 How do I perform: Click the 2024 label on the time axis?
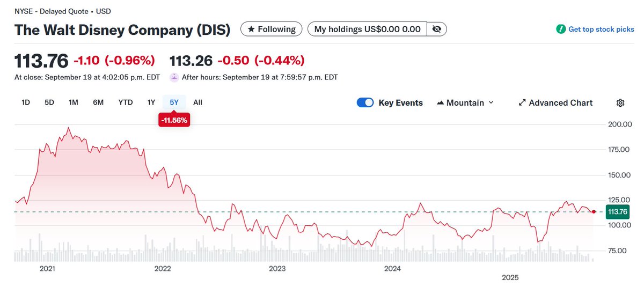pyautogui.click(x=393, y=268)
